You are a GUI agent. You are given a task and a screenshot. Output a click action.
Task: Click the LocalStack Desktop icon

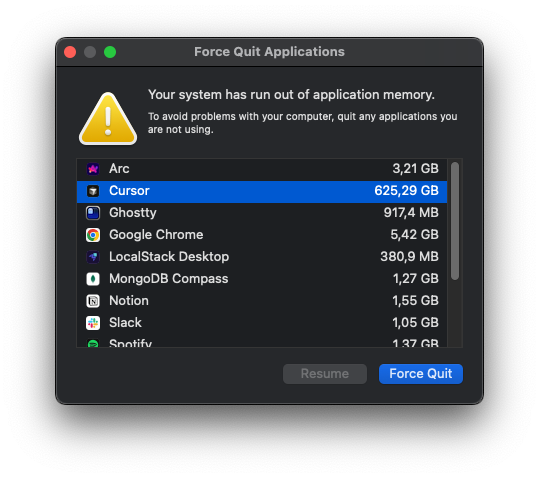[93, 257]
